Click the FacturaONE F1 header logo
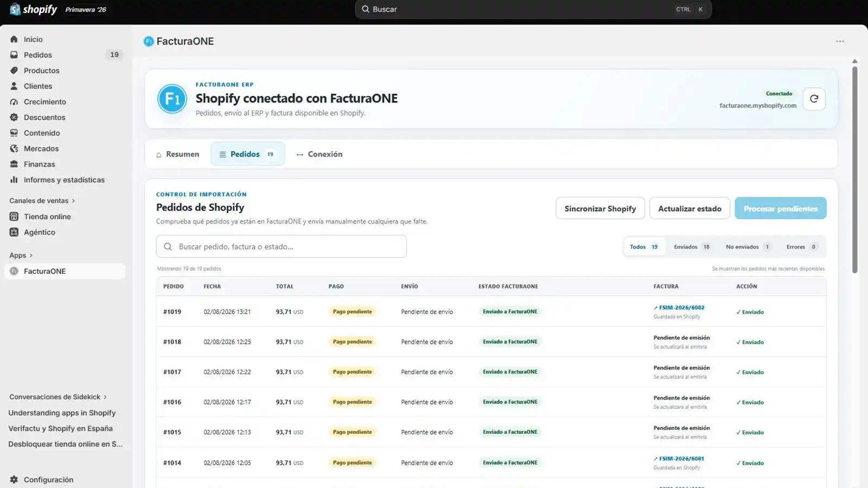Image resolution: width=868 pixels, height=488 pixels. pos(172,99)
